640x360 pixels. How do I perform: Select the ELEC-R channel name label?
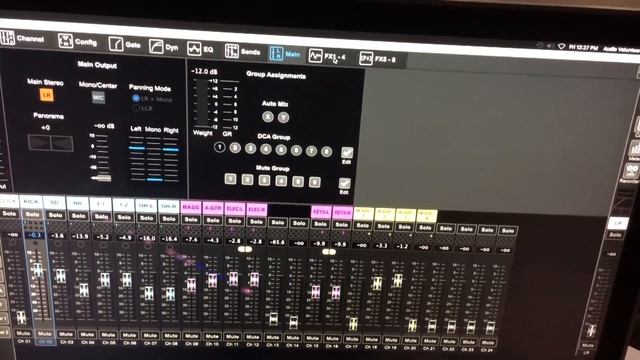click(x=257, y=209)
